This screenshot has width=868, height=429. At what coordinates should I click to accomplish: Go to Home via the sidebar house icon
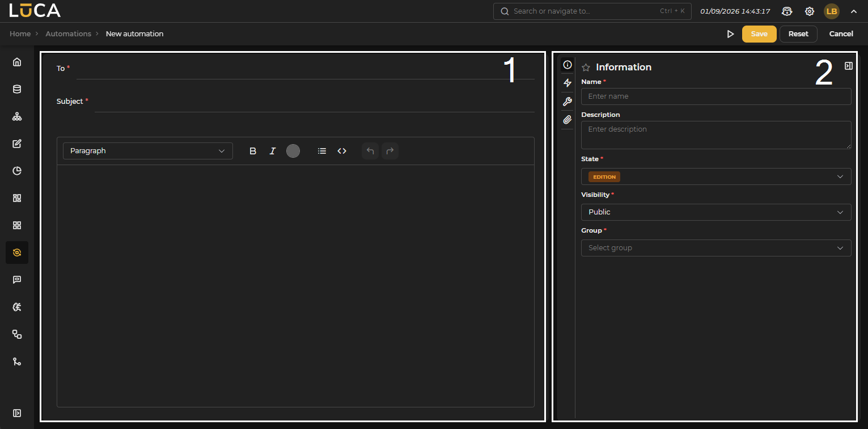[17, 62]
